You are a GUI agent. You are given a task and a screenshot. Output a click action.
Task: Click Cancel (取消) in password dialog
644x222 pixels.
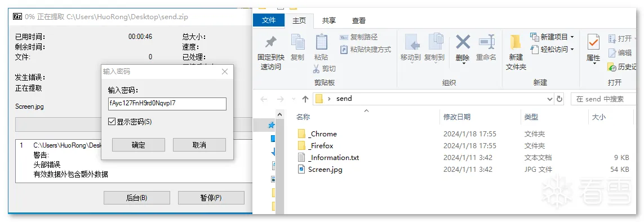tap(199, 145)
